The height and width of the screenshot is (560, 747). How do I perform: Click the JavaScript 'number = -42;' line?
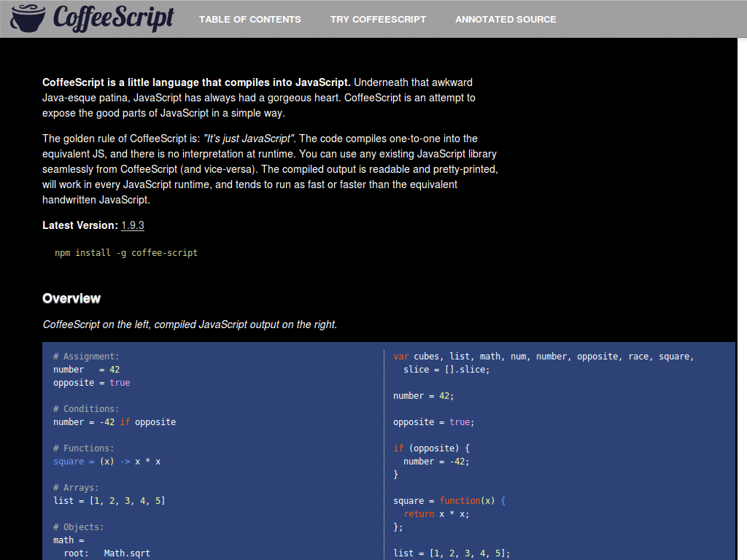pyautogui.click(x=436, y=462)
